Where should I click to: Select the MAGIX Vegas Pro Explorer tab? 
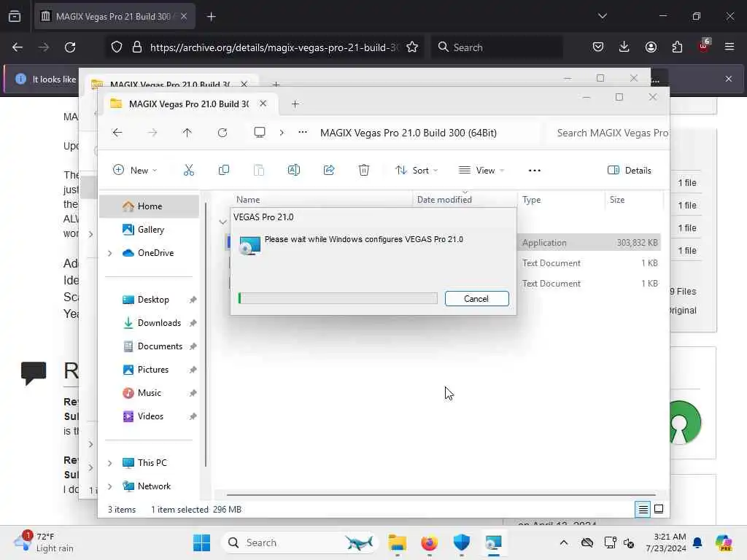point(189,104)
